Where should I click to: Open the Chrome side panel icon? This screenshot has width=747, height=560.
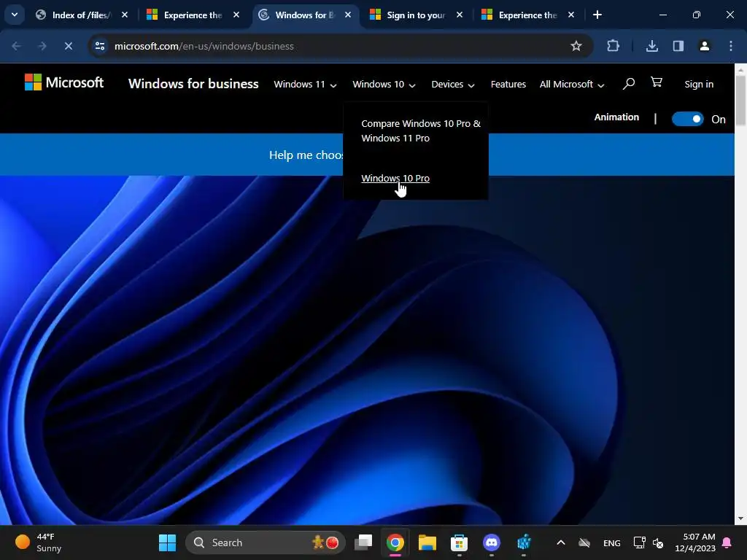pyautogui.click(x=678, y=46)
